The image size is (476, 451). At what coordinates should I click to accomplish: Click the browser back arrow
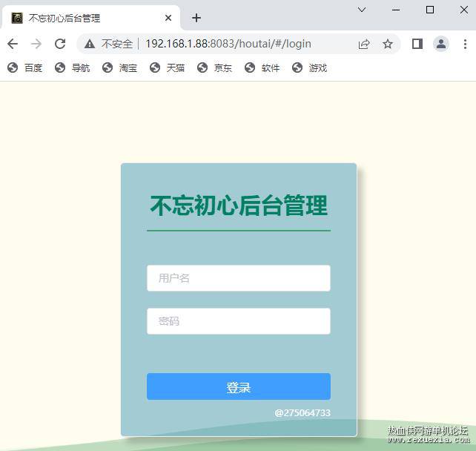coord(13,44)
